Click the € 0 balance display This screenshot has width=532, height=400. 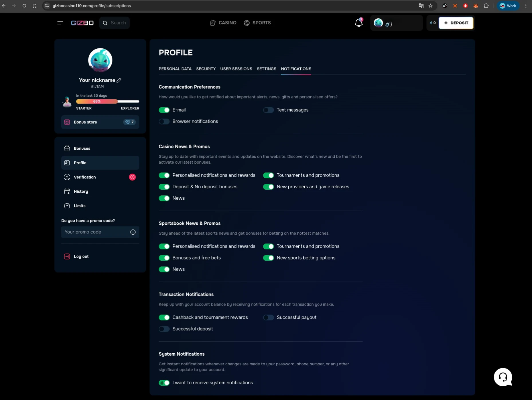[x=433, y=23]
